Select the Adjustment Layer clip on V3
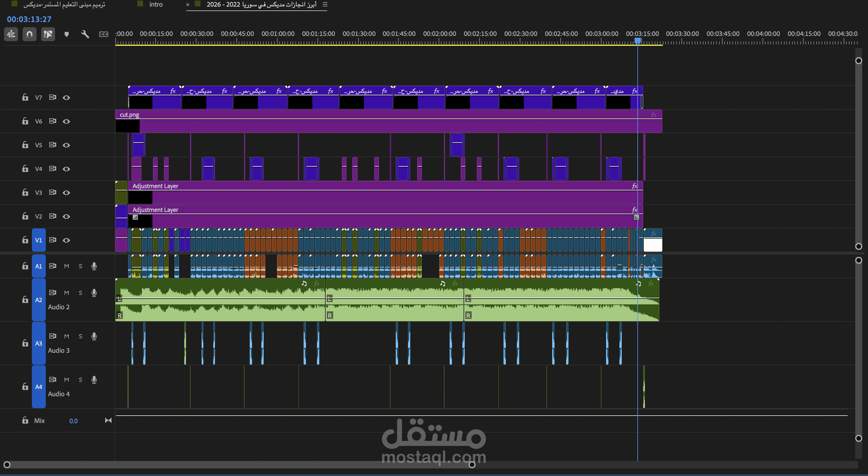 pos(386,192)
